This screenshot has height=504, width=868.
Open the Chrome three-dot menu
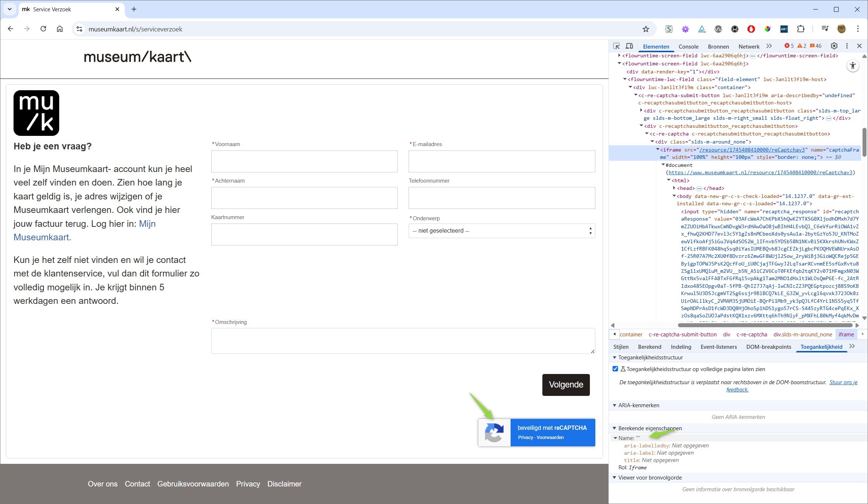point(858,29)
